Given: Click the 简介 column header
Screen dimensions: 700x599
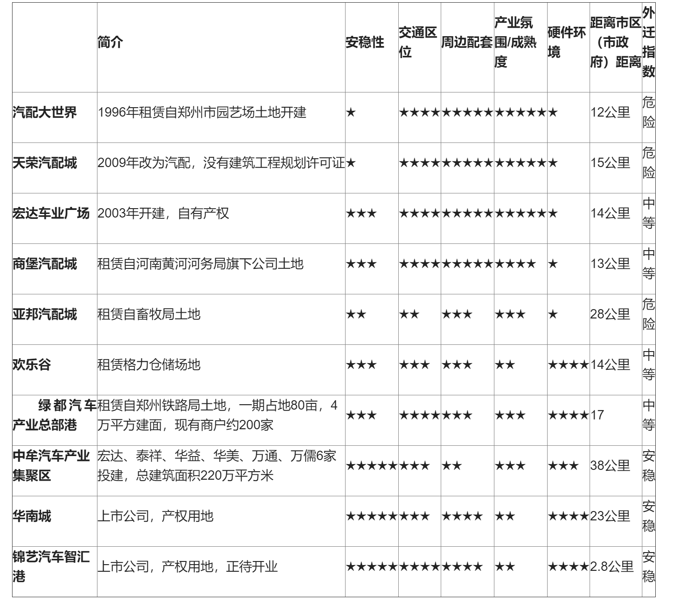Looking at the screenshot, I should pos(110,42).
